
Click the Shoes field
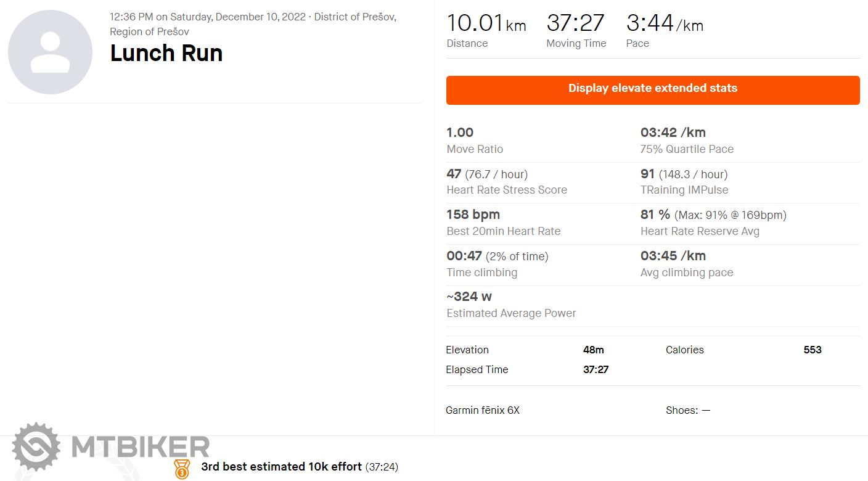pos(688,410)
